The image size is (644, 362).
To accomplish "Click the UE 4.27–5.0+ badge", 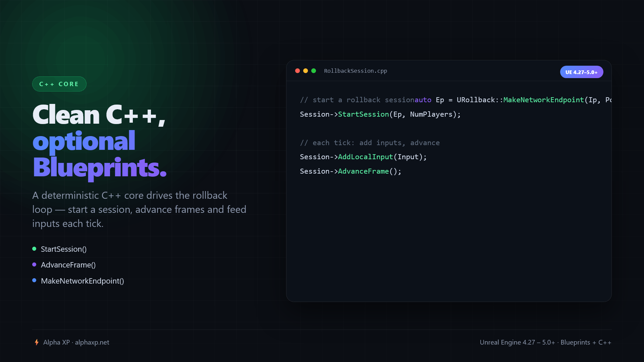I will [582, 72].
